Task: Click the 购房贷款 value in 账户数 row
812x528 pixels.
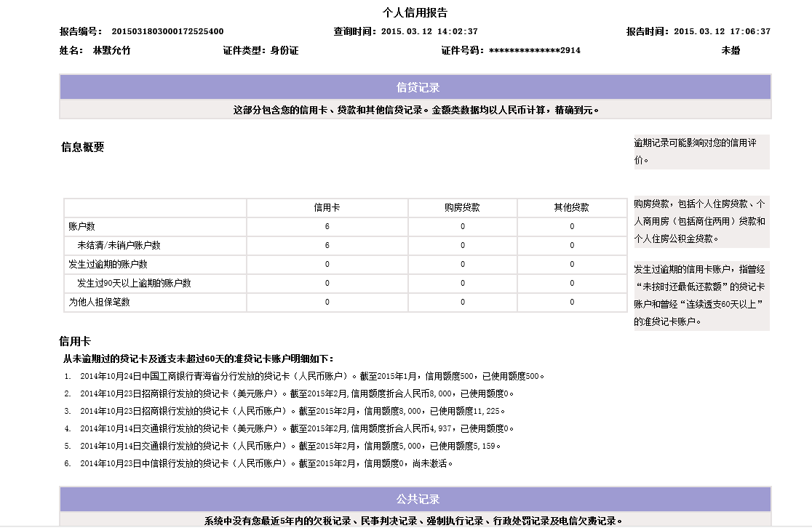Action: click(x=463, y=227)
